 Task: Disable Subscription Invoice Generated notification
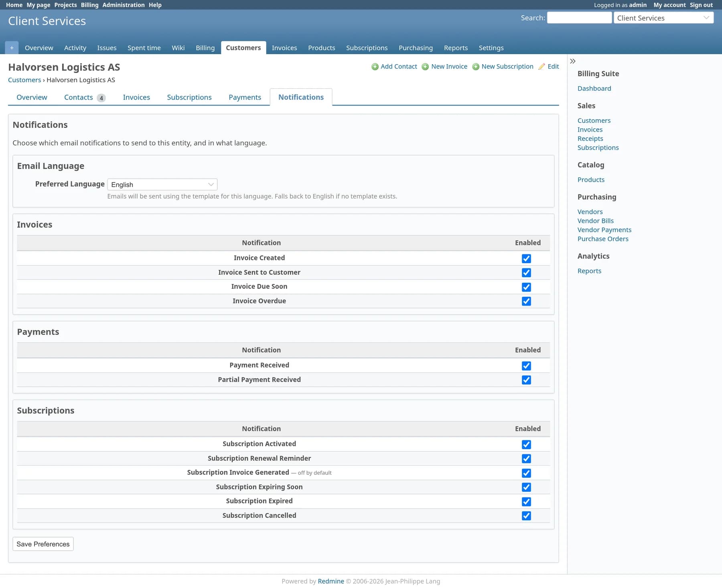point(526,473)
